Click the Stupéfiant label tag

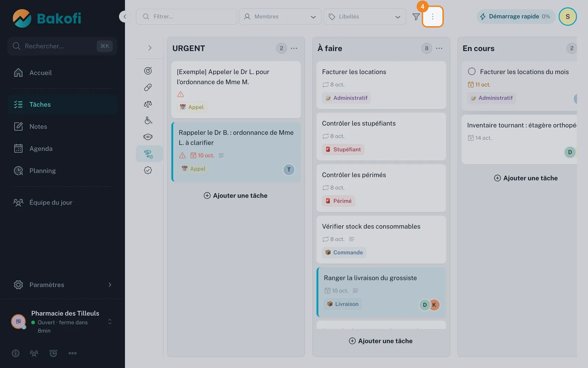click(343, 149)
